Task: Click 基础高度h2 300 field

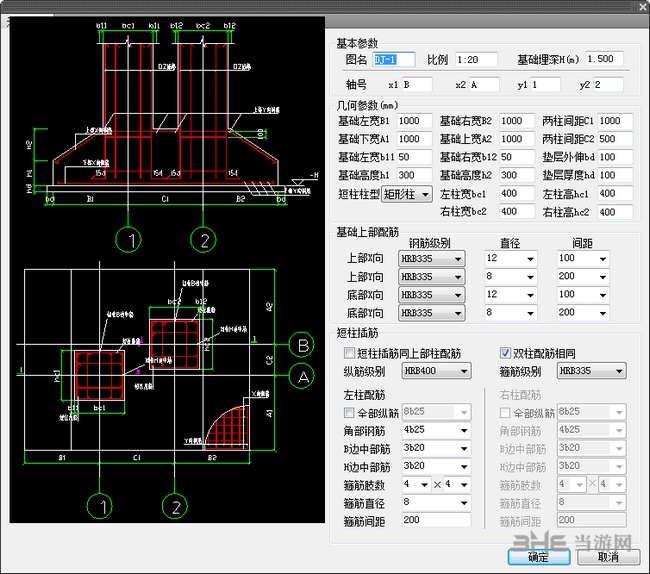Action: 517,175
